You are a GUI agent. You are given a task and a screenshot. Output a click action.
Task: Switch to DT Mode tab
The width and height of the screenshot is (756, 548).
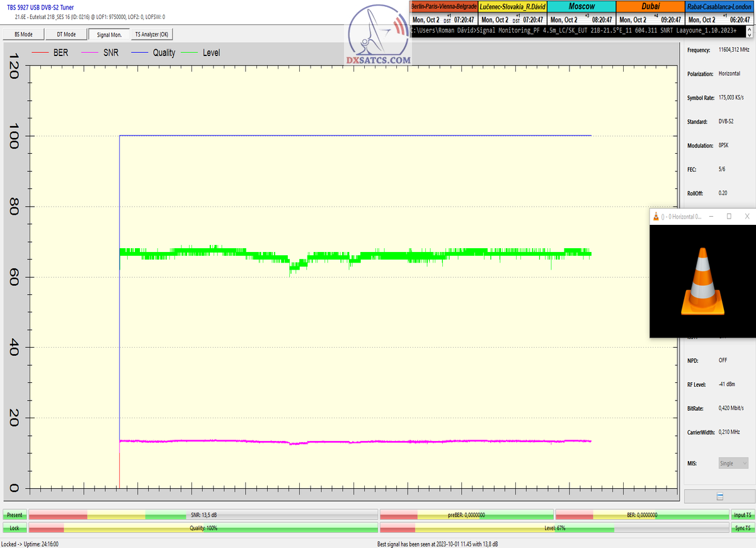[x=66, y=35]
